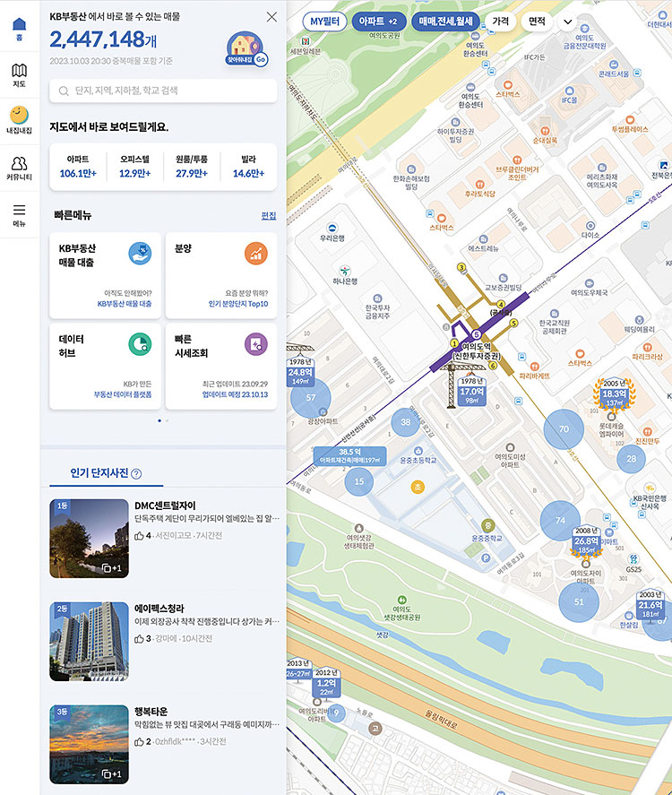This screenshot has height=795, width=672.
Task: Click the 1.2억 22㎡ price marker
Action: coord(326,683)
